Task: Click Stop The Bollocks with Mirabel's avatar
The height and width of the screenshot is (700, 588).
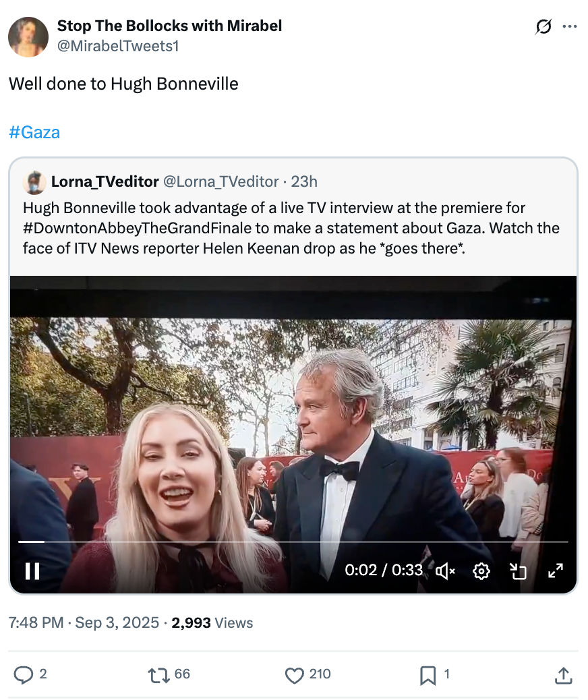Action: 28,36
